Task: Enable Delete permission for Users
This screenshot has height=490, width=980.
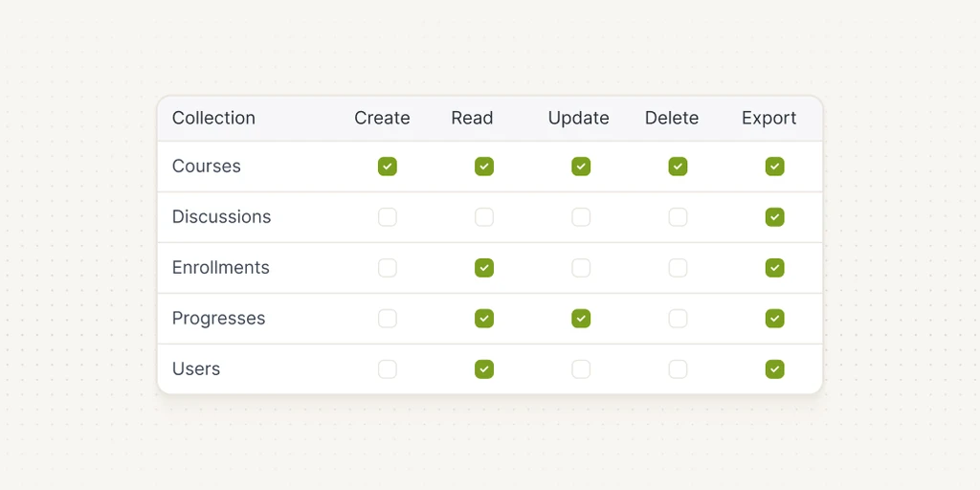Action: coord(678,368)
